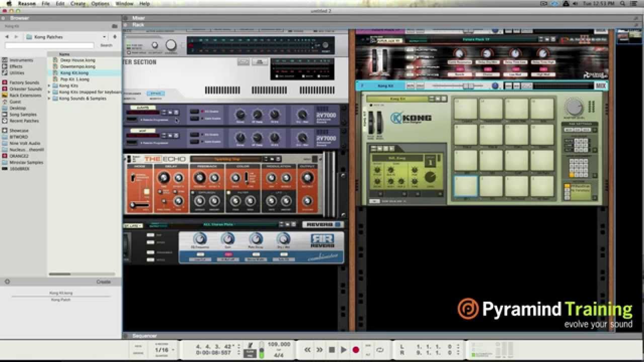
Task: Click the blue pan knob on Kong channel
Action: (x=495, y=86)
